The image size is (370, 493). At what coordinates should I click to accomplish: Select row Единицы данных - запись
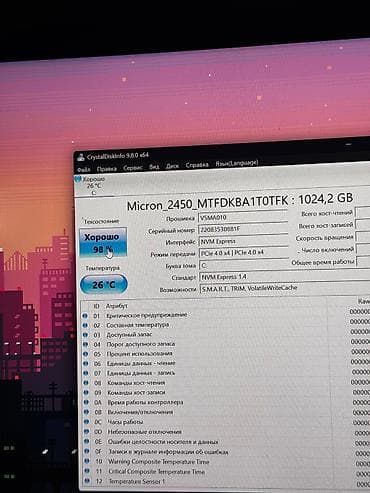coord(226,373)
